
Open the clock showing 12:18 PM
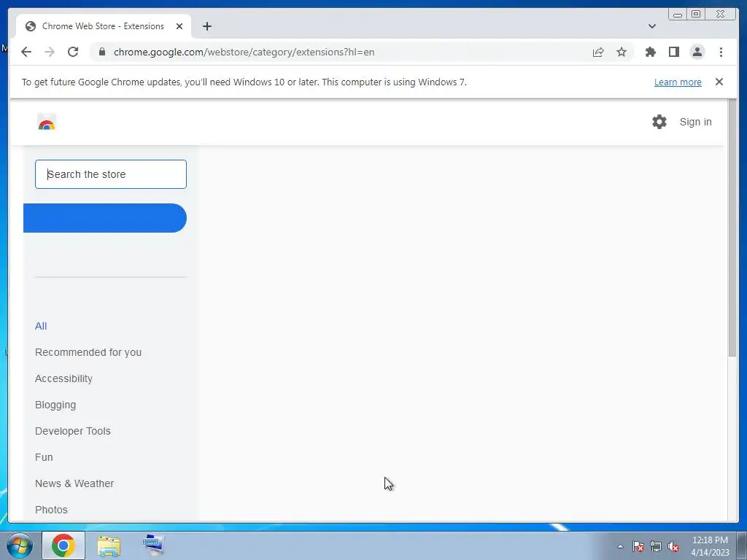tap(710, 546)
